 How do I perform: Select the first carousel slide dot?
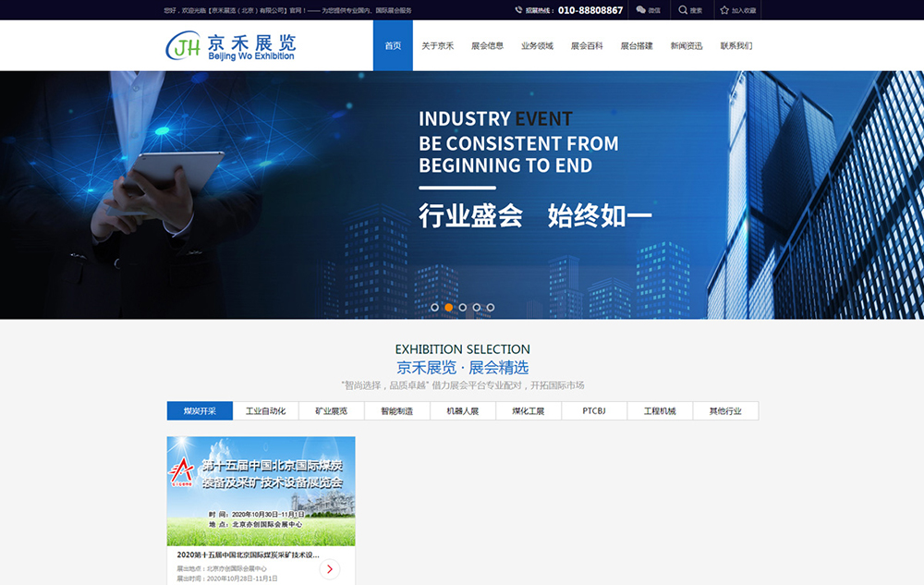point(435,307)
